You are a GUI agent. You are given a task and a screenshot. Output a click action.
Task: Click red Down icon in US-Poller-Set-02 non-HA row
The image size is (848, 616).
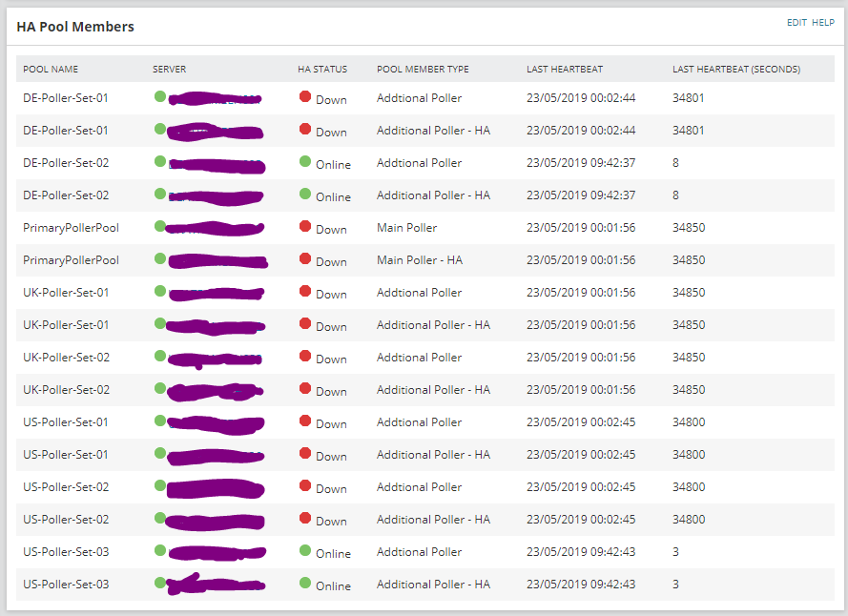(x=305, y=486)
